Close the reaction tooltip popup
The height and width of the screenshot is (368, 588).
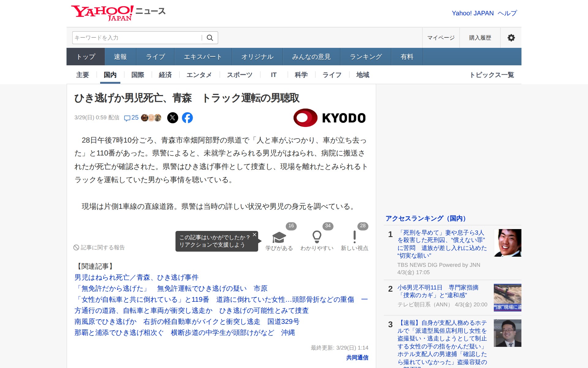tap(254, 235)
